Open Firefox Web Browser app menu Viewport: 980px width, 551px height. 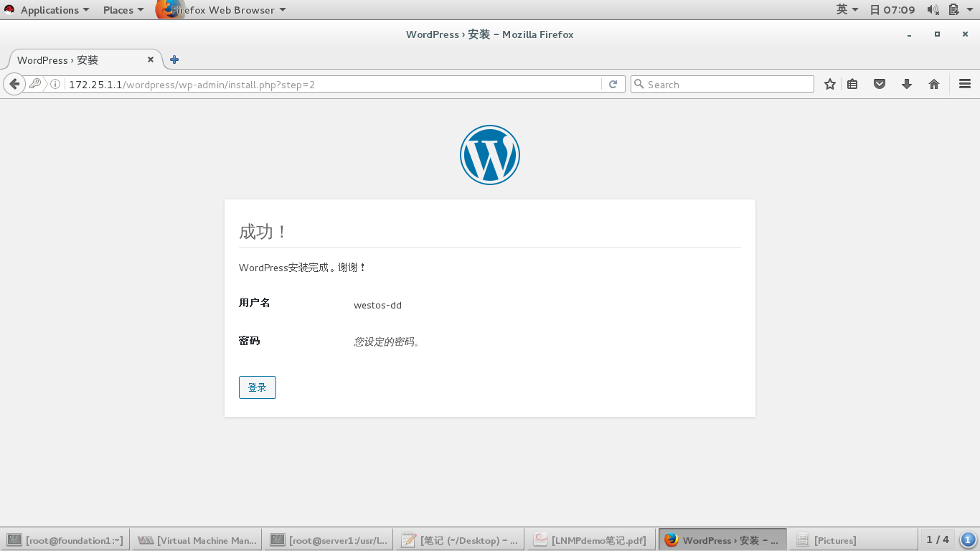[221, 9]
